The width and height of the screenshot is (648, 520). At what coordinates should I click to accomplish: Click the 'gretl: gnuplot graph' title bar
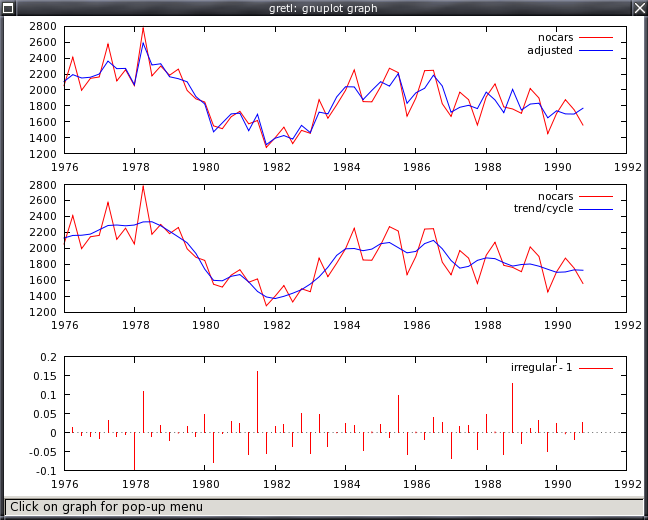pos(322,8)
